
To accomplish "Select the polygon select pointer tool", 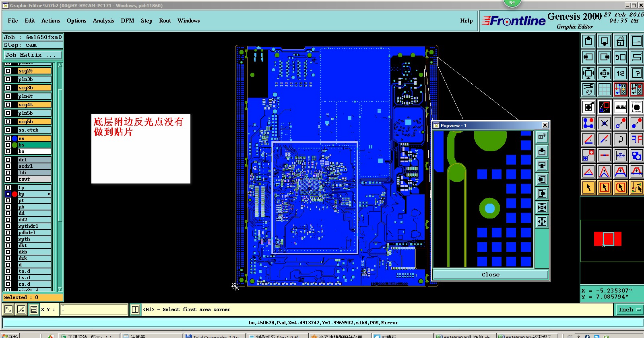I will [x=621, y=188].
